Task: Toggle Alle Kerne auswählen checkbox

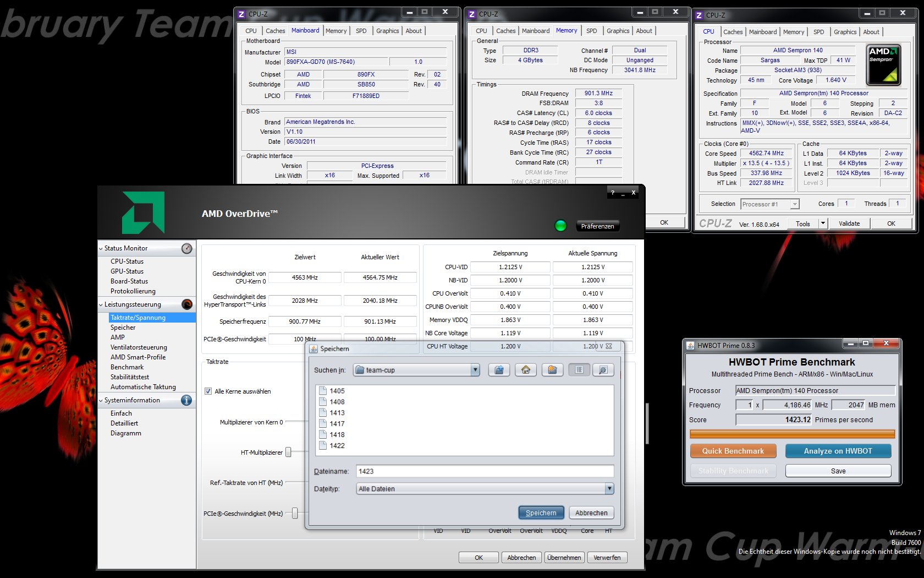Action: tap(208, 391)
